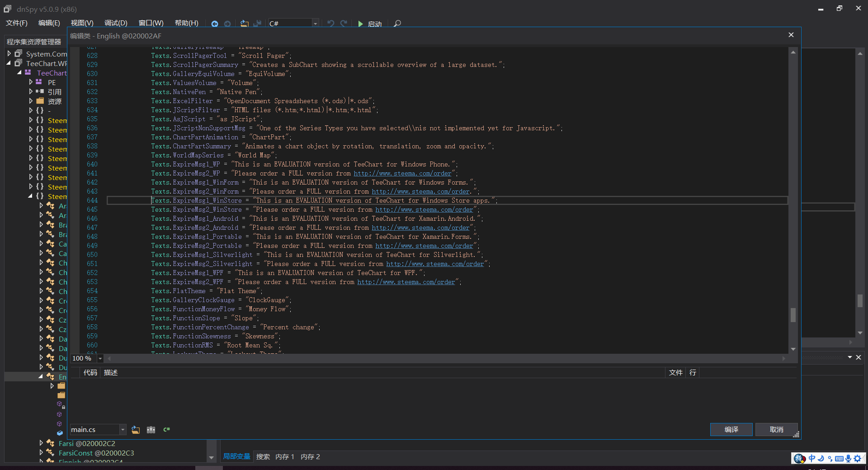Toggle Chinese/English input on the IME bar

pos(812,458)
